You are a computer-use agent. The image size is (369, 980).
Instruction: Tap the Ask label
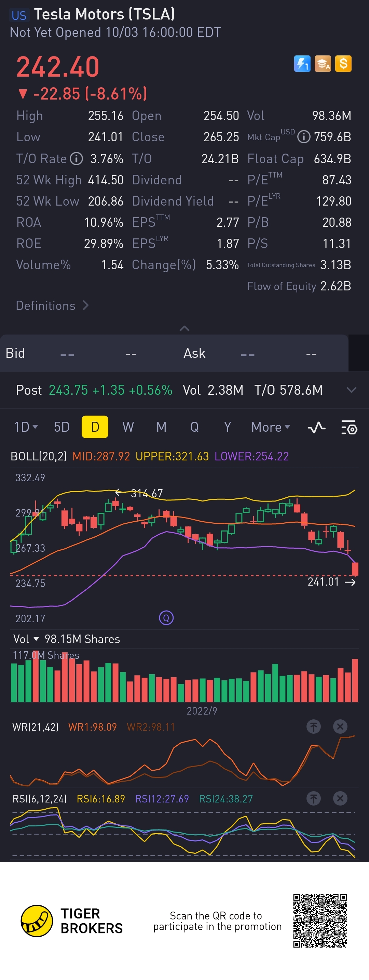point(194,353)
